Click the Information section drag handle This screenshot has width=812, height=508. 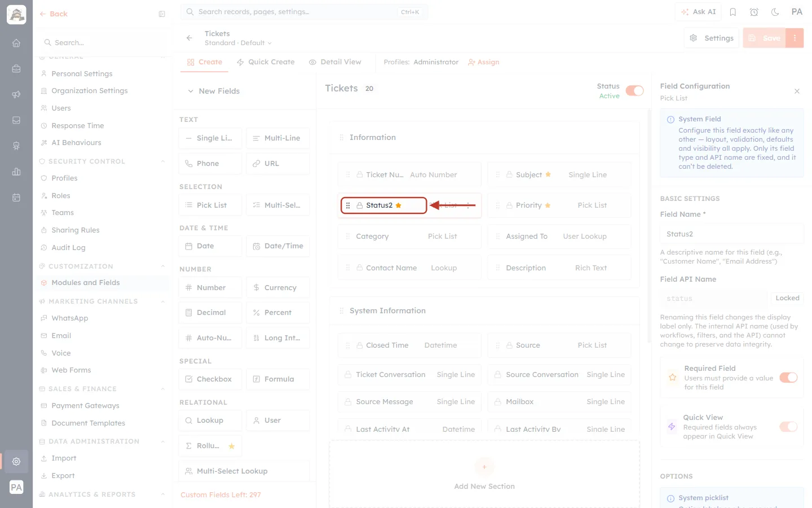coord(341,137)
